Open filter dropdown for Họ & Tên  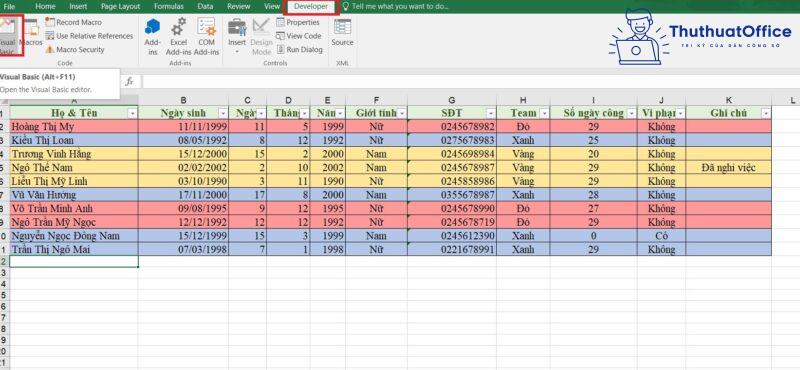(x=133, y=113)
